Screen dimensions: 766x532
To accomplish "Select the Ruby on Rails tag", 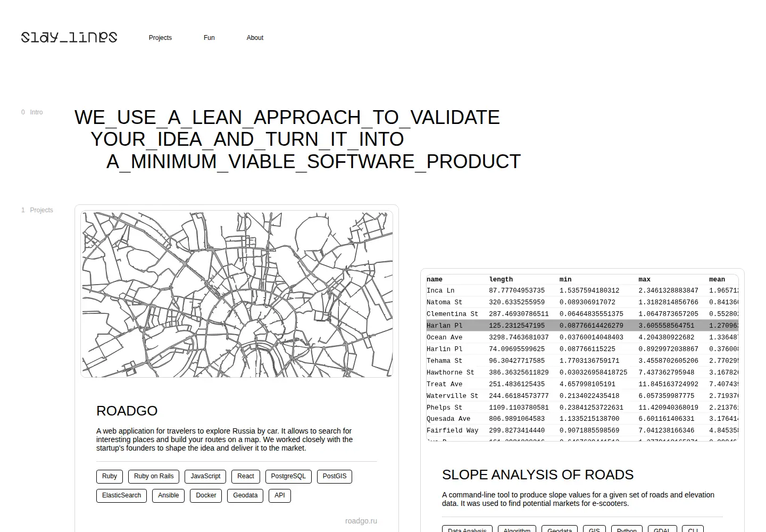I will click(x=154, y=476).
